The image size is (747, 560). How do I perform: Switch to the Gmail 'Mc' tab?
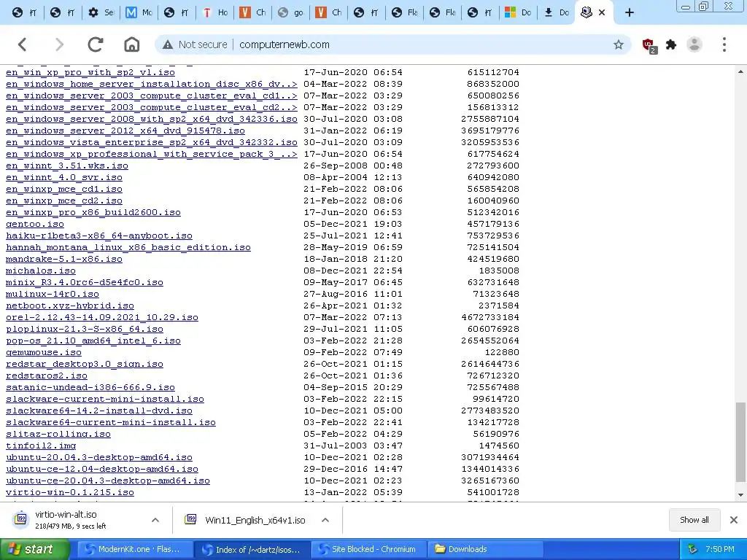[x=139, y=12]
